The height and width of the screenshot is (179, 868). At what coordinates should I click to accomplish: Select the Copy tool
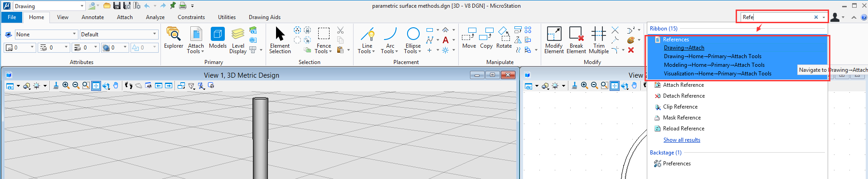(486, 38)
